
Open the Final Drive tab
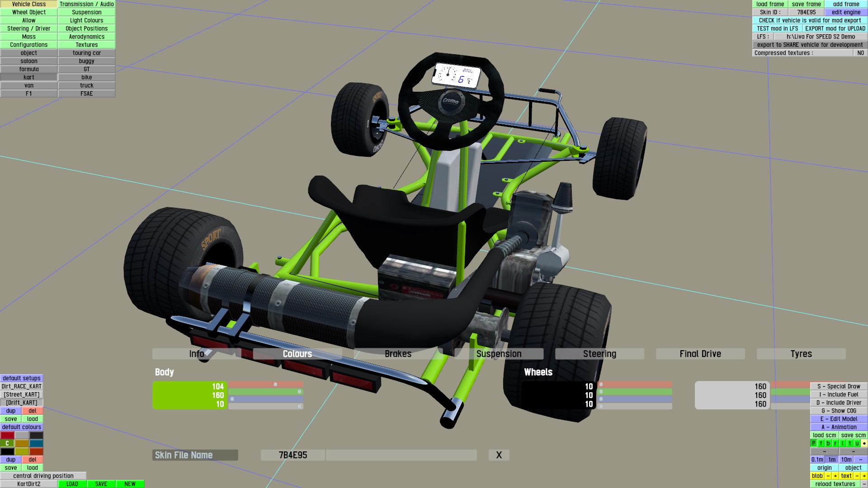pos(700,354)
